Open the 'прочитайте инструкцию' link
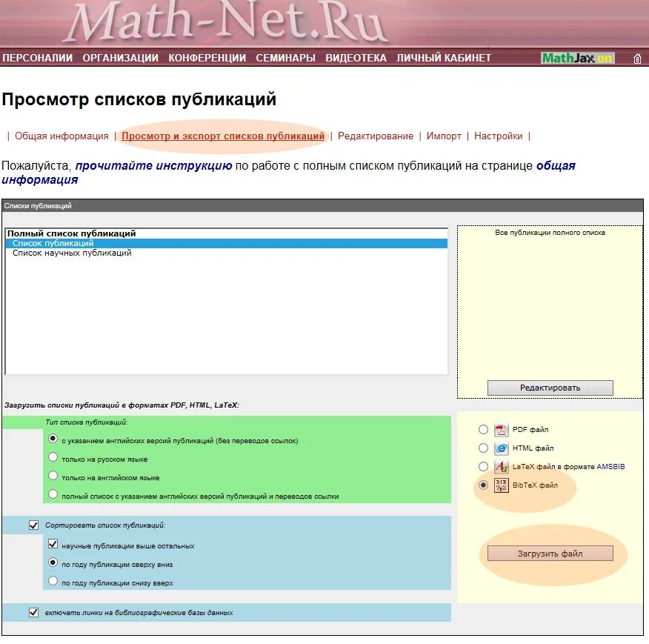 pos(153,166)
